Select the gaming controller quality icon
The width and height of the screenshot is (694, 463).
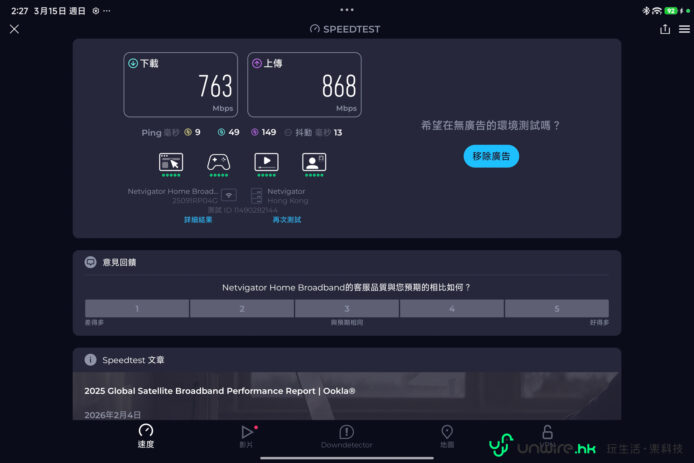(218, 162)
